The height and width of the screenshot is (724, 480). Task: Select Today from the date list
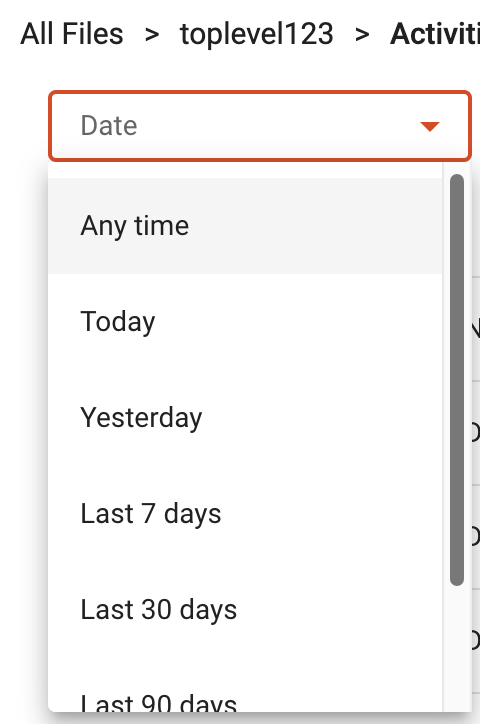click(x=118, y=321)
